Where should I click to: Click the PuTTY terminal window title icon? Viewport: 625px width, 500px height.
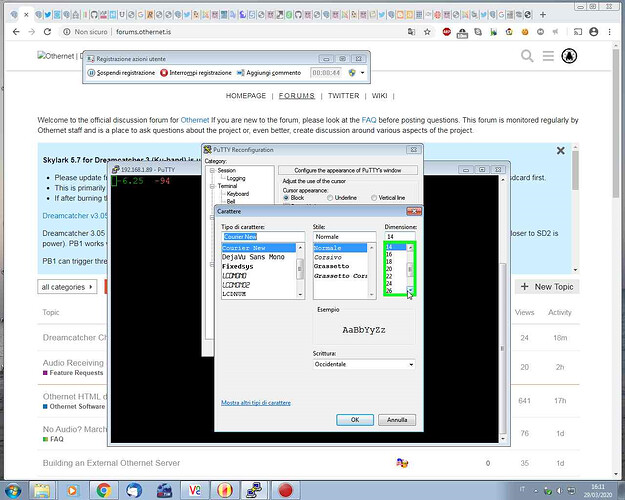(116, 169)
